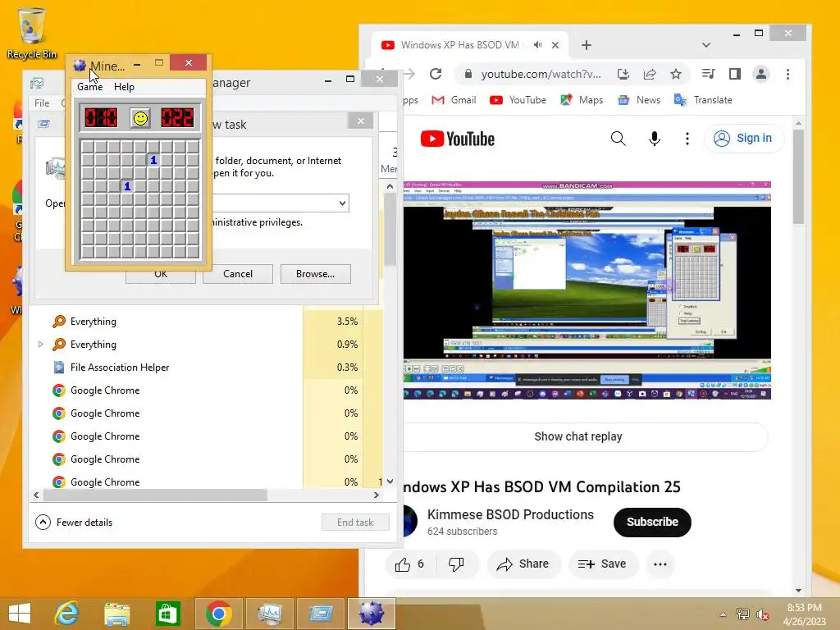This screenshot has width=840, height=630.
Task: Click the End task button
Action: coord(355,523)
